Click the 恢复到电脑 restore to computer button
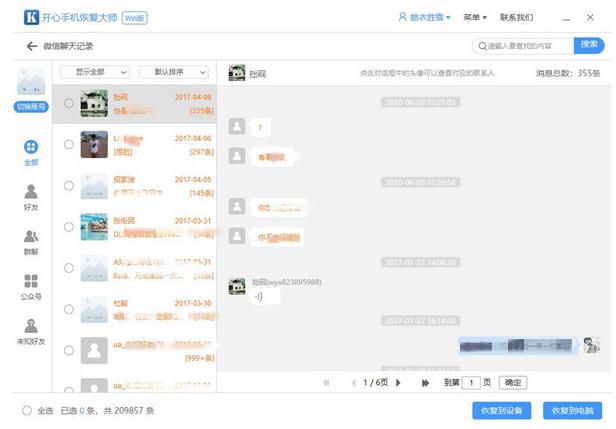Screen dimensions: 616x429 572,411
